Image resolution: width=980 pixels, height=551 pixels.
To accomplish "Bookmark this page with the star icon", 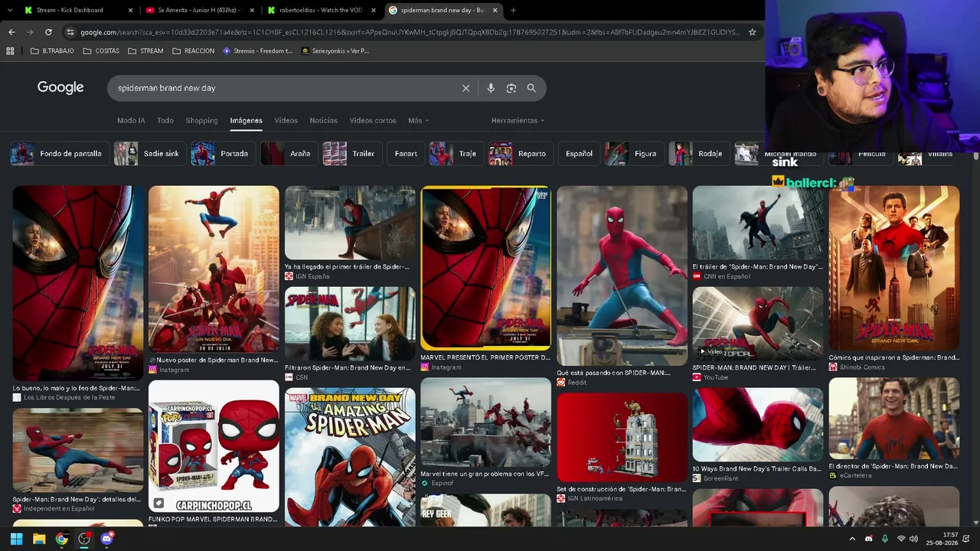I will [x=752, y=32].
